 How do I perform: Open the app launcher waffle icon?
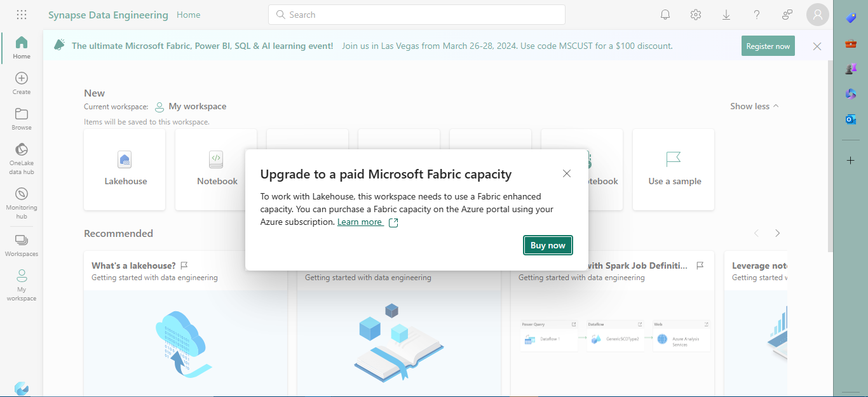pos(21,15)
